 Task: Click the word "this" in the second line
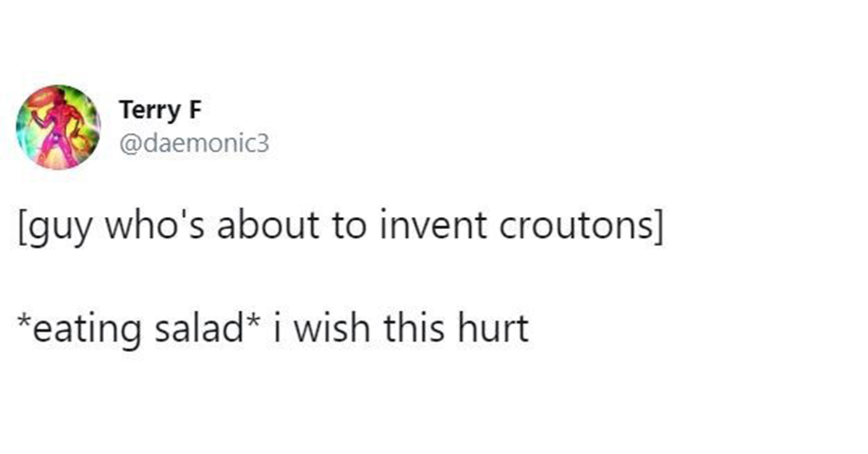pos(413,328)
